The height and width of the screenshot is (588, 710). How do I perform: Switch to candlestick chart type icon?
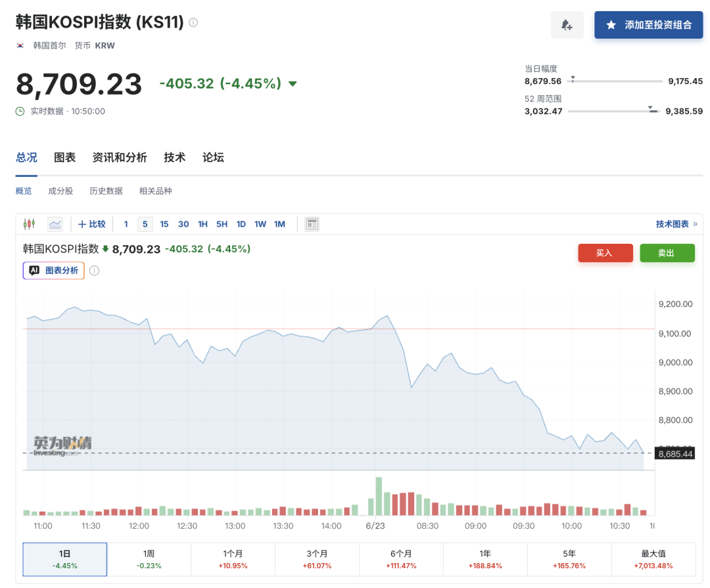click(30, 223)
